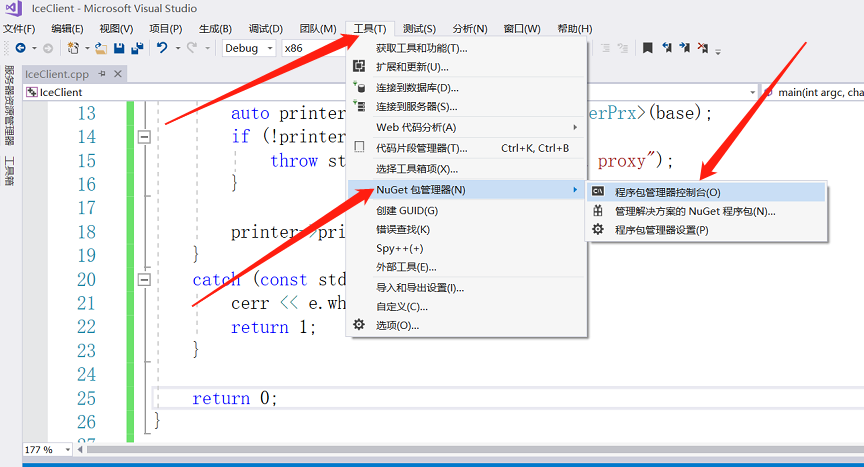
Task: Toggle bookmark with the black bookmark icon
Action: coord(648,48)
